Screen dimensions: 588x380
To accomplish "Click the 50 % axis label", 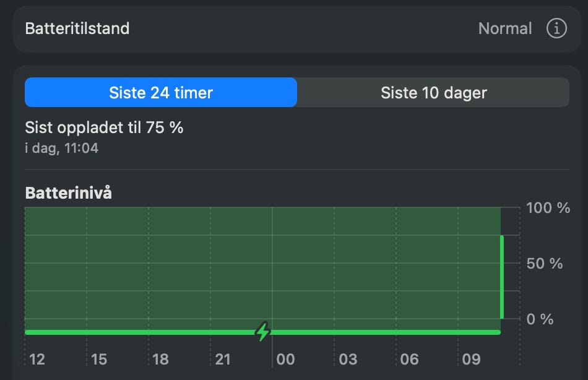I will pos(545,263).
